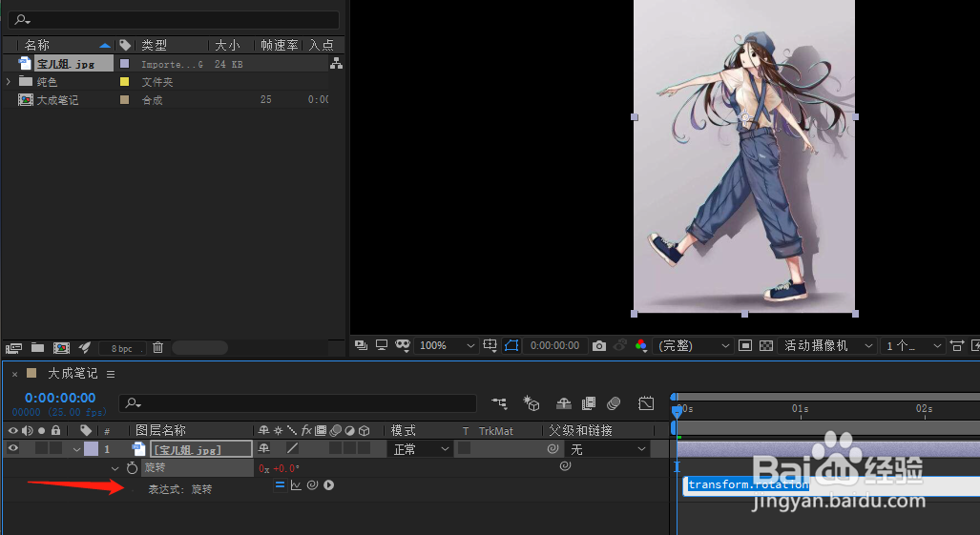980x535 pixels.
Task: Toggle quality switch of 宝儿姐.jpg layer
Action: [x=292, y=448]
